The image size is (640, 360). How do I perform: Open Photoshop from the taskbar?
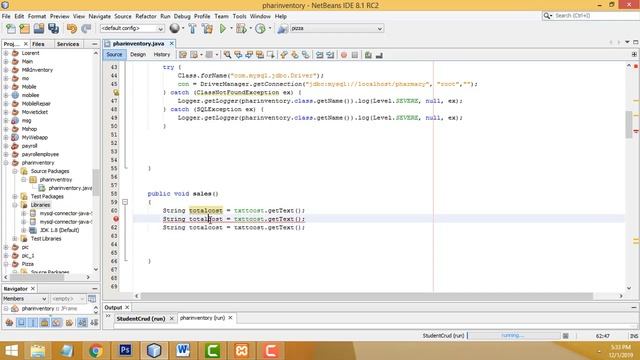pyautogui.click(x=125, y=351)
